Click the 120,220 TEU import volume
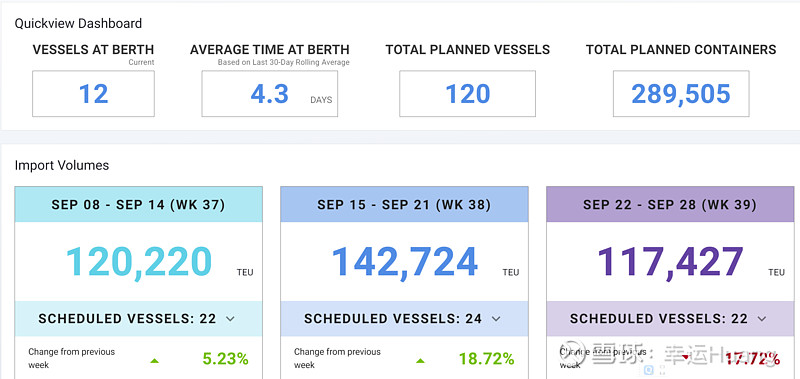Viewport: 800px width, 379px height. pos(139,262)
